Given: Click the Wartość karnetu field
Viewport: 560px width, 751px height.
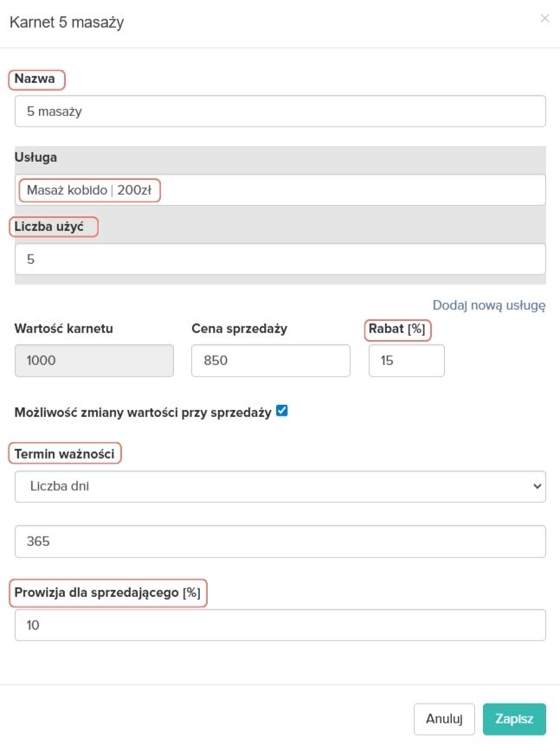Looking at the screenshot, I should coord(94,361).
